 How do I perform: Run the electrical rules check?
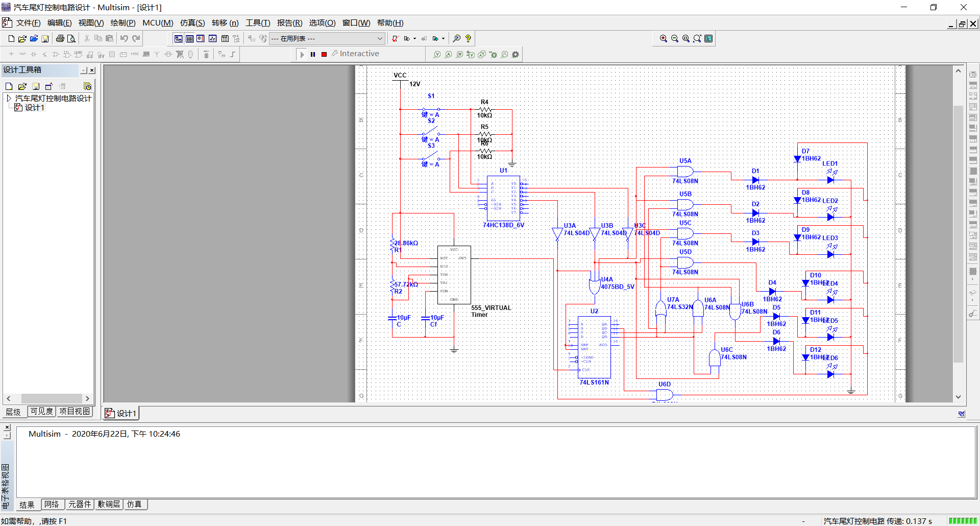pyautogui.click(x=395, y=38)
